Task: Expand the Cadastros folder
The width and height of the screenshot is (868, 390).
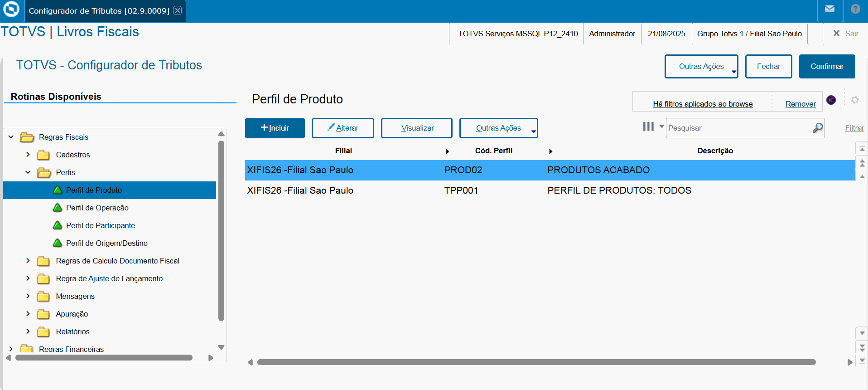Action: [x=28, y=155]
